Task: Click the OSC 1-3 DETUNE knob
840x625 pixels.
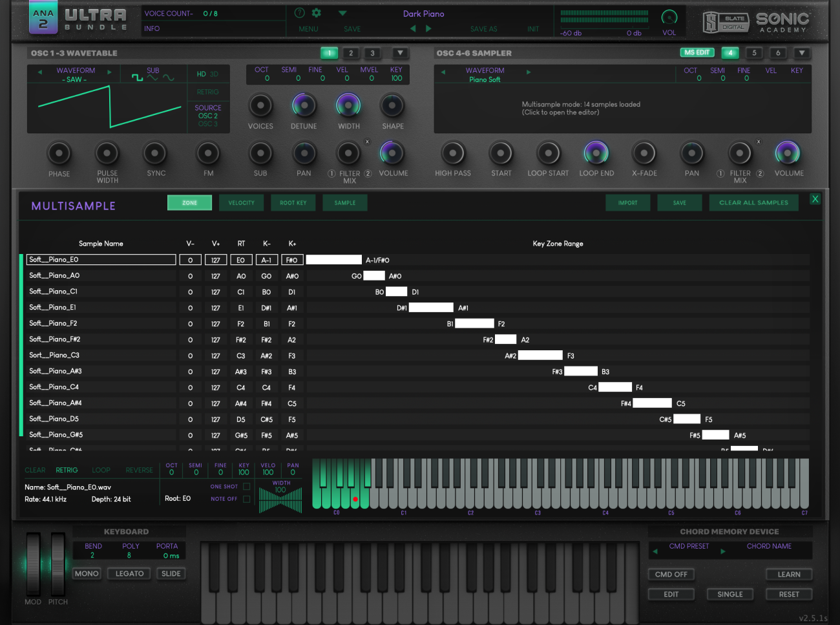Action: point(304,105)
